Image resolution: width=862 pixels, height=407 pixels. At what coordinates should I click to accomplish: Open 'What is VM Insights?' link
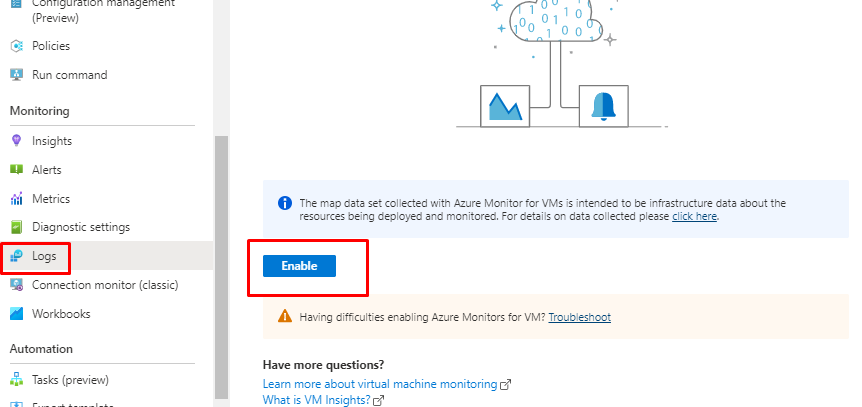(316, 400)
